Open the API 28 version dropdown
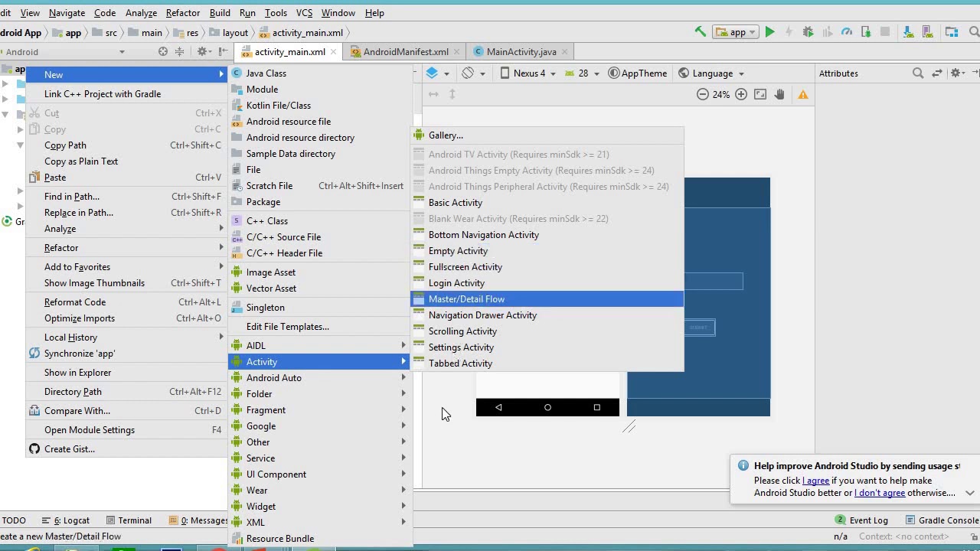980x551 pixels. coord(582,73)
